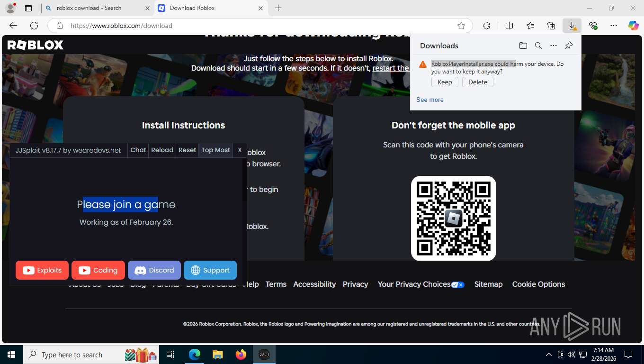Delete the RobloxPlayerInstaller.exe download
This screenshot has width=644, height=364.
pyautogui.click(x=478, y=82)
